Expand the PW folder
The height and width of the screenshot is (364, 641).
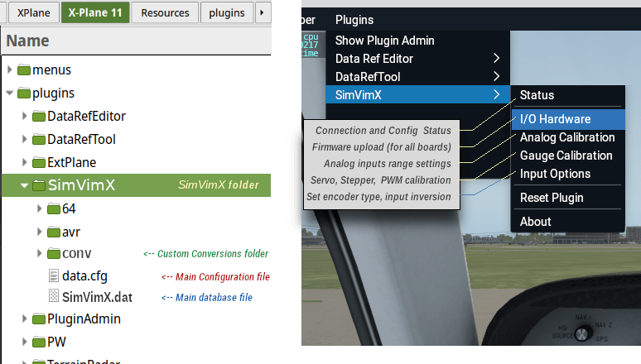tap(25, 342)
